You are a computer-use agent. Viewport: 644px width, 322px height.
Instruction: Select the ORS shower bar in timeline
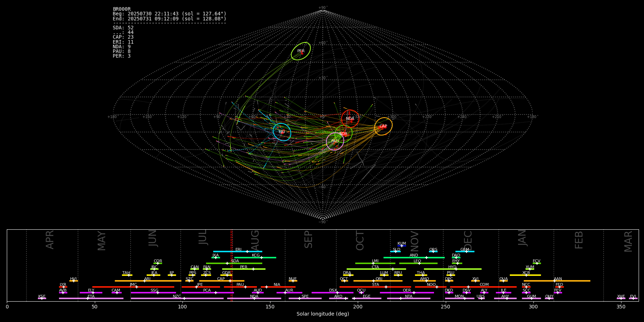[x=433, y=252]
